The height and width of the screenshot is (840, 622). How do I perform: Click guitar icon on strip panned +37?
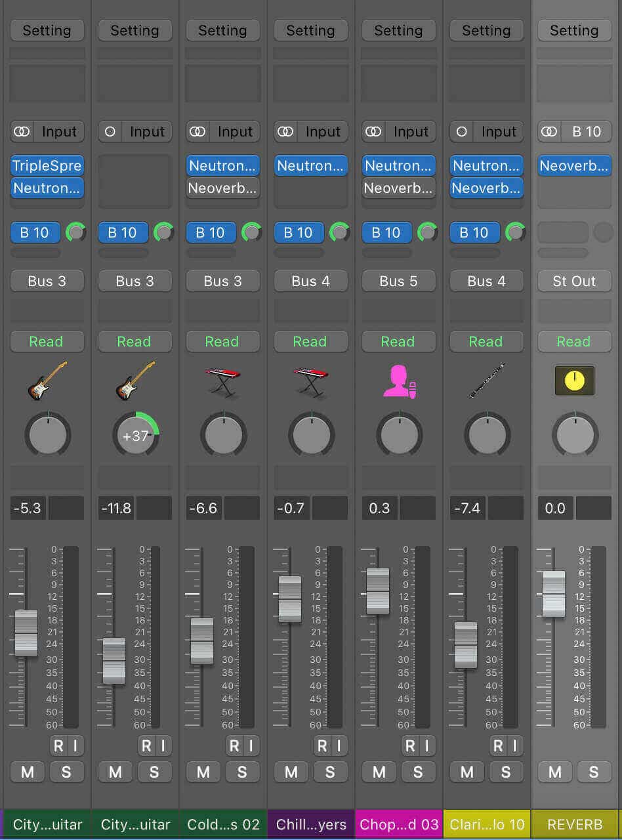135,381
